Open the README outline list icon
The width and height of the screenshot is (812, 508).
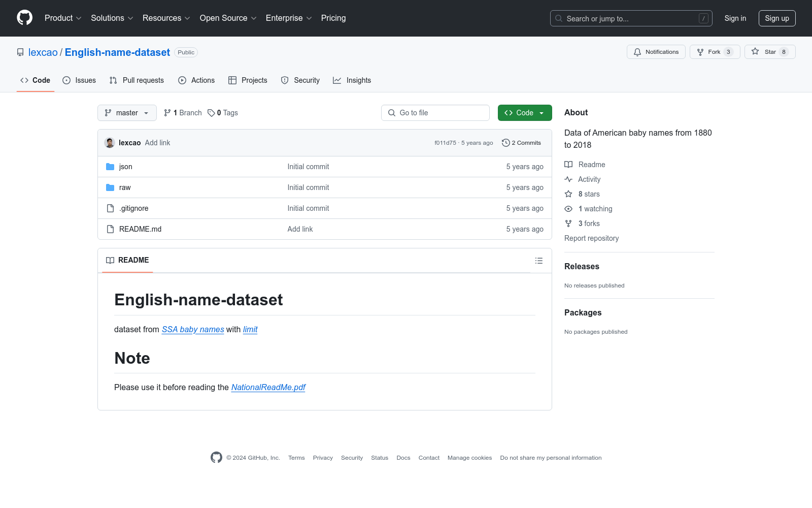pyautogui.click(x=539, y=261)
